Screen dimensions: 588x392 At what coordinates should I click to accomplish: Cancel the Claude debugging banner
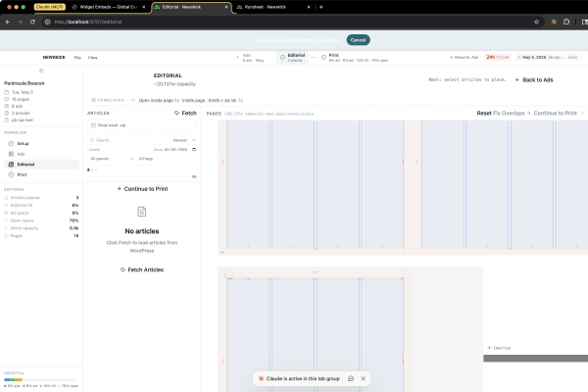358,40
